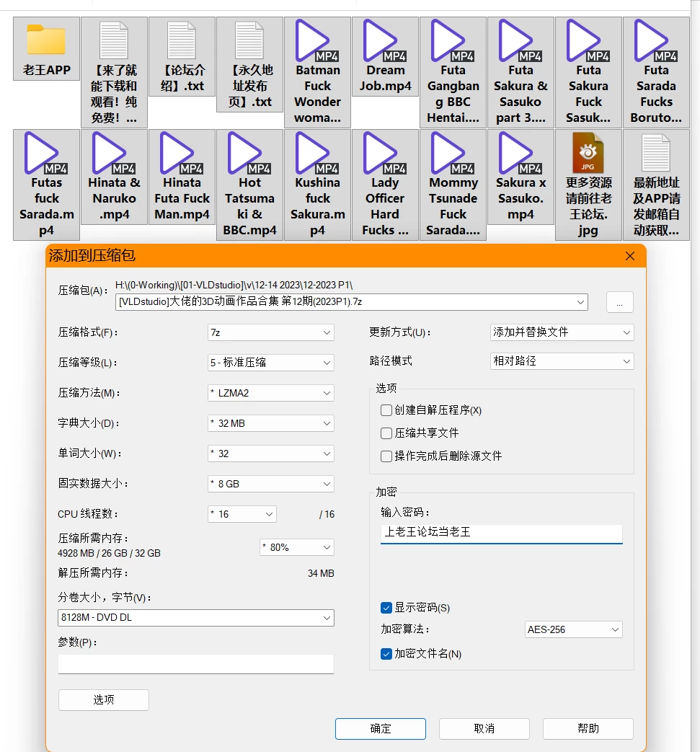This screenshot has width=700, height=752.
Task: Select the Hinata & Naruko.mp4 file
Action: click(114, 177)
